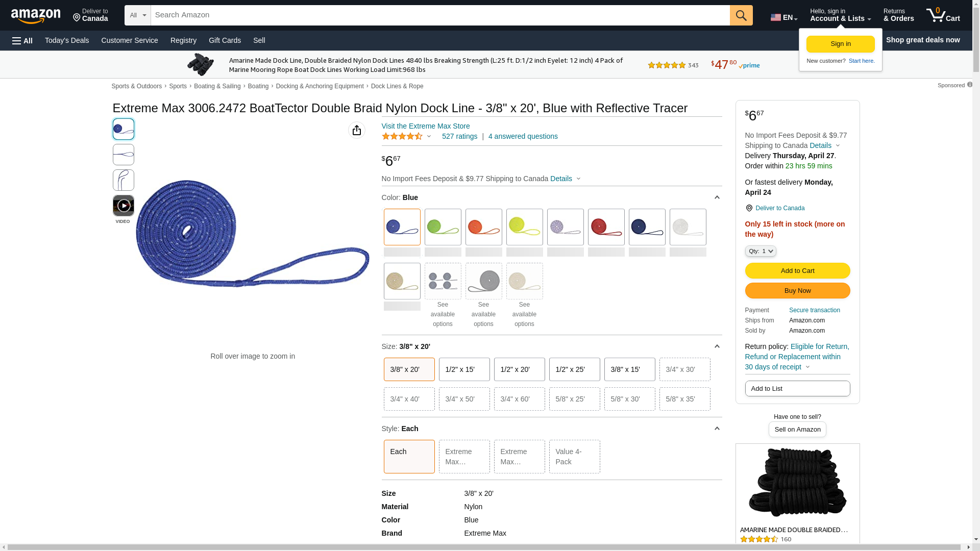This screenshot has height=551, width=980.
Task: Open the shopping cart icon
Action: click(943, 15)
